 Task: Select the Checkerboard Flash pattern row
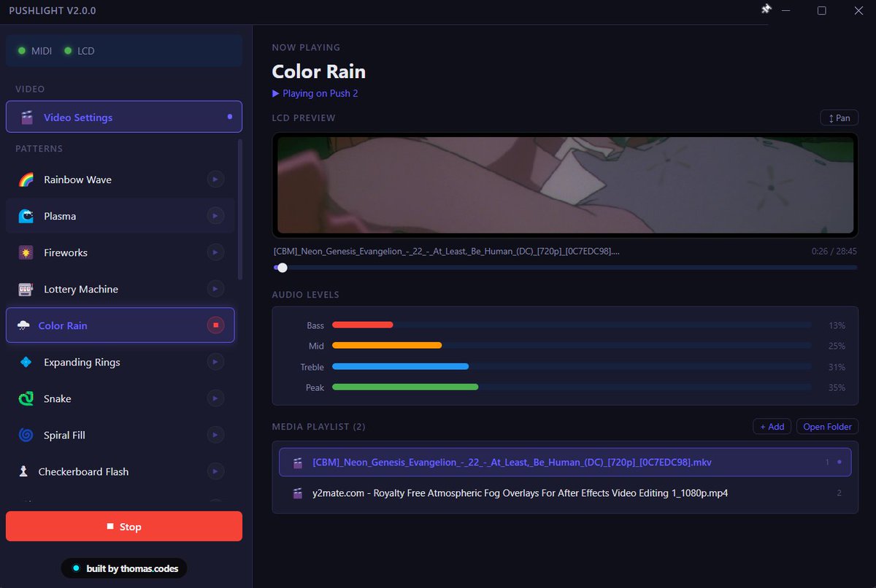tap(120, 471)
